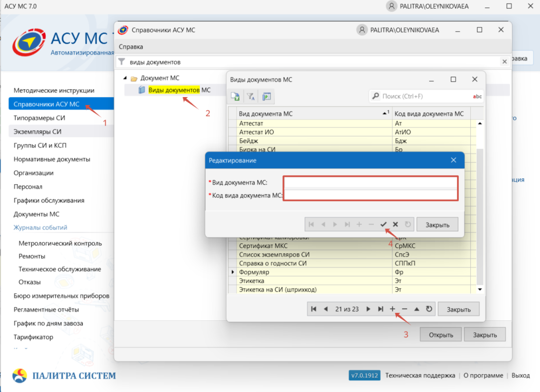540x392 pixels.
Task: Open Нормативные документы section
Action: tap(52, 159)
